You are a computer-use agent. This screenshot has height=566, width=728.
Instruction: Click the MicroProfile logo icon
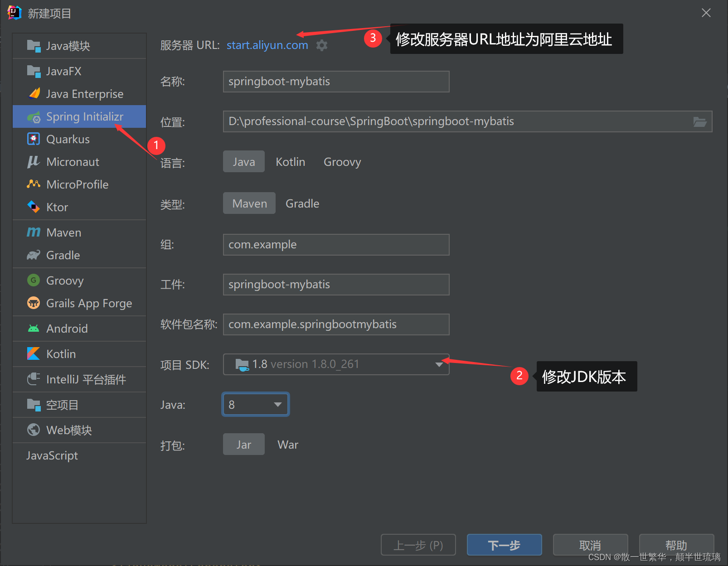34,184
